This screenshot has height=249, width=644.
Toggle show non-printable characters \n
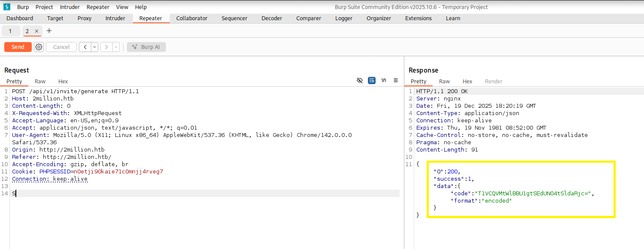coord(384,81)
